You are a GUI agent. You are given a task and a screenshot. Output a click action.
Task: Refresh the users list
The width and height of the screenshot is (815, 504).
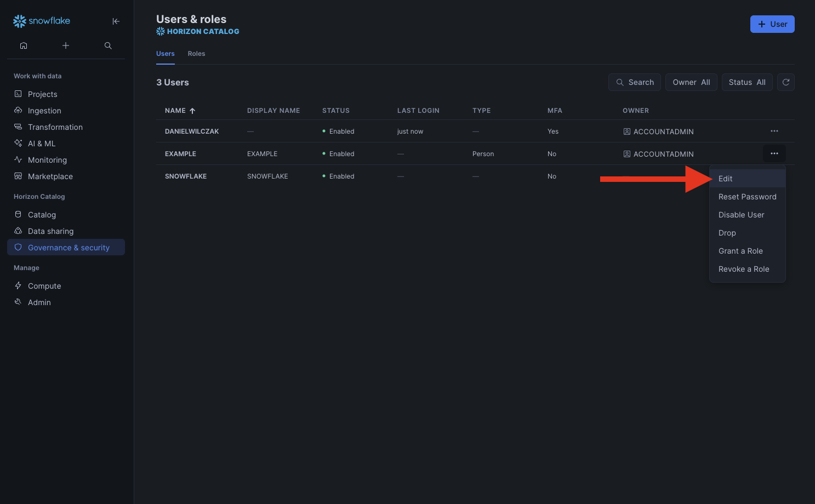(x=785, y=82)
